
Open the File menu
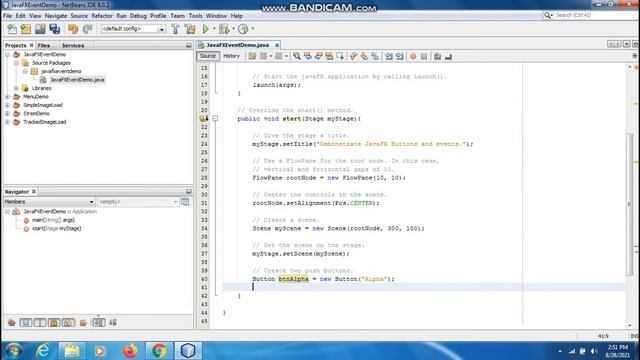[x=7, y=16]
